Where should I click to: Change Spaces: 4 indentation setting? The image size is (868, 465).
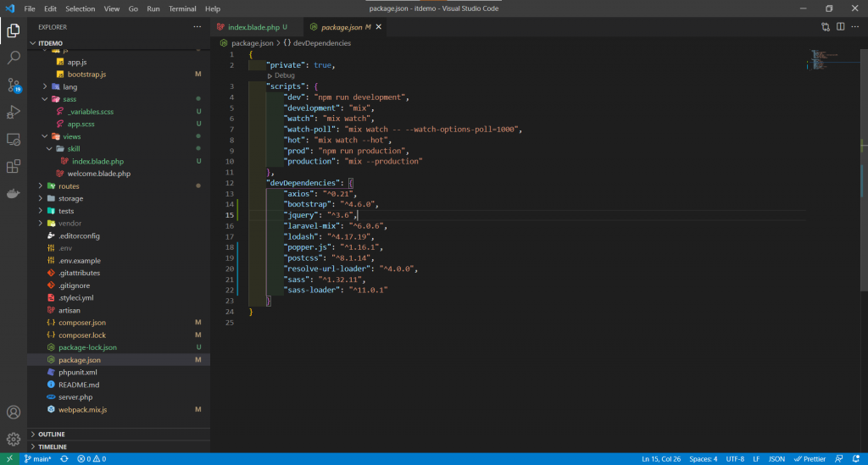click(703, 459)
